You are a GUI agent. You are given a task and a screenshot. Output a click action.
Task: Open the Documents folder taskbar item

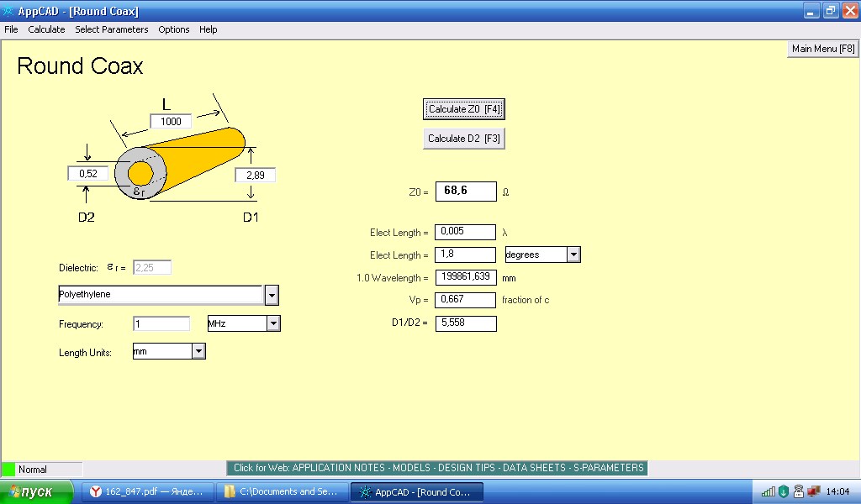(x=282, y=491)
